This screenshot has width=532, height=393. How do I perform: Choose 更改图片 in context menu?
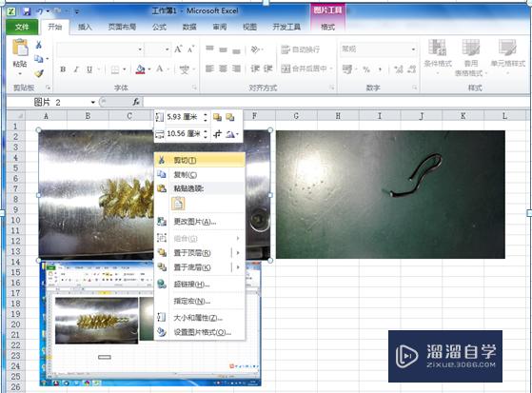(200, 222)
